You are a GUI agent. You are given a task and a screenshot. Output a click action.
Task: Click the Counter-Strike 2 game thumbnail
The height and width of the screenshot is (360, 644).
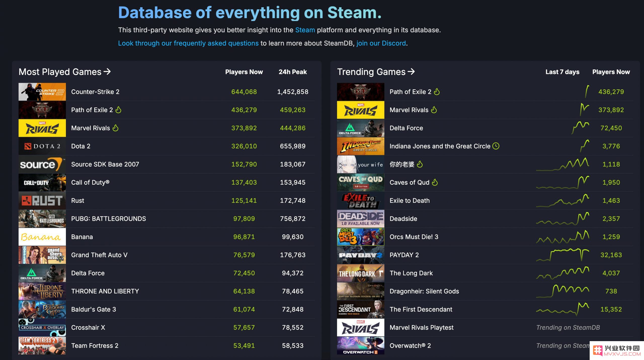pyautogui.click(x=42, y=92)
